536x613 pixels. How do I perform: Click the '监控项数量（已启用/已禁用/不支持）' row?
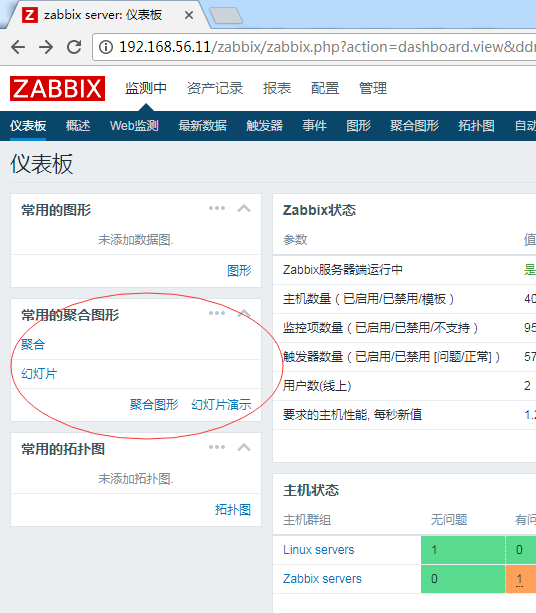[404, 328]
